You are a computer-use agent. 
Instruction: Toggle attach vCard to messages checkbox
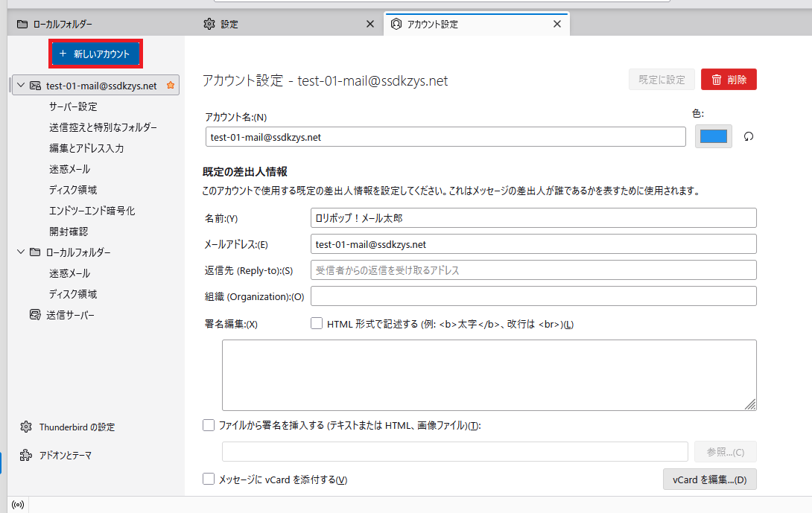point(209,479)
